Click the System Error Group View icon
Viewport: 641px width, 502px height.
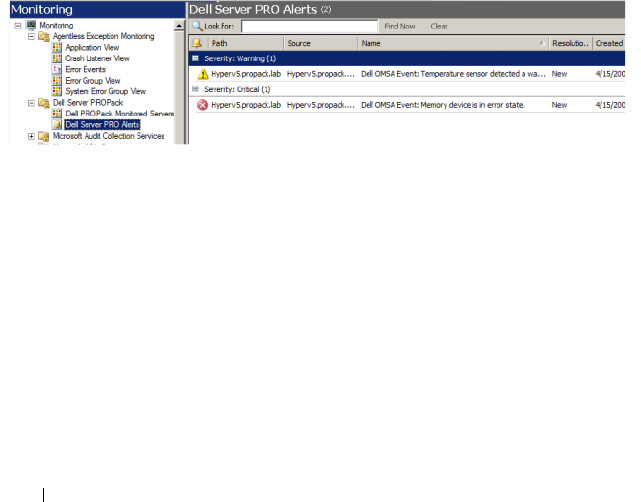[57, 91]
